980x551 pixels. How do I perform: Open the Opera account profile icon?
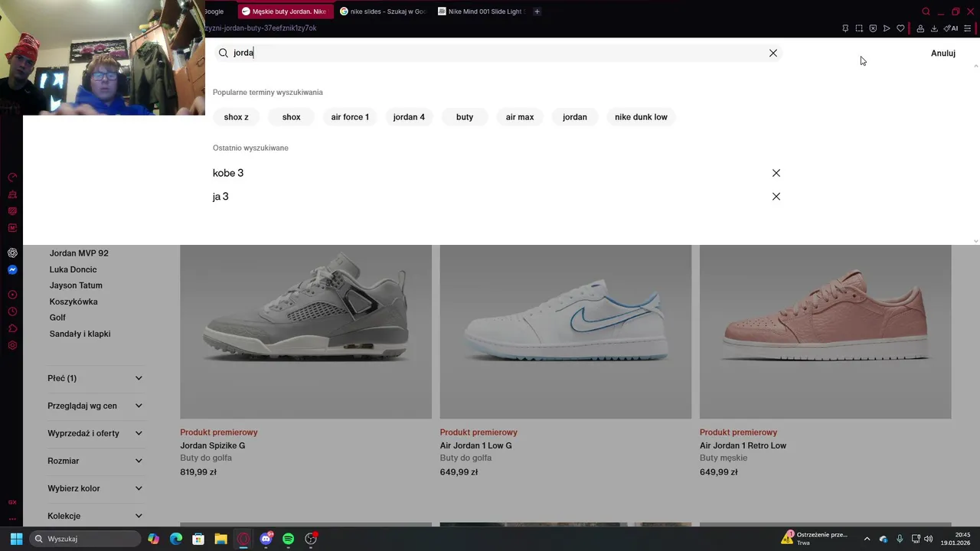coord(920,28)
